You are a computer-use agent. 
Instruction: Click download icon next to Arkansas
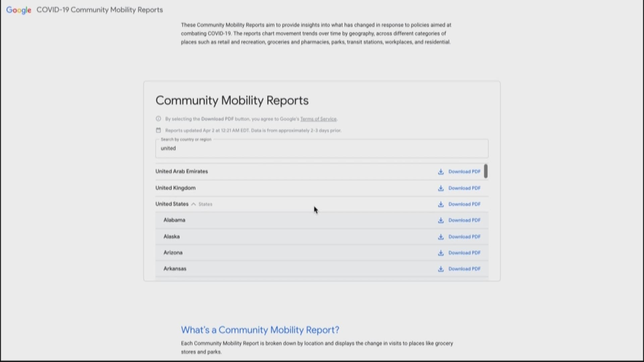[x=441, y=269]
